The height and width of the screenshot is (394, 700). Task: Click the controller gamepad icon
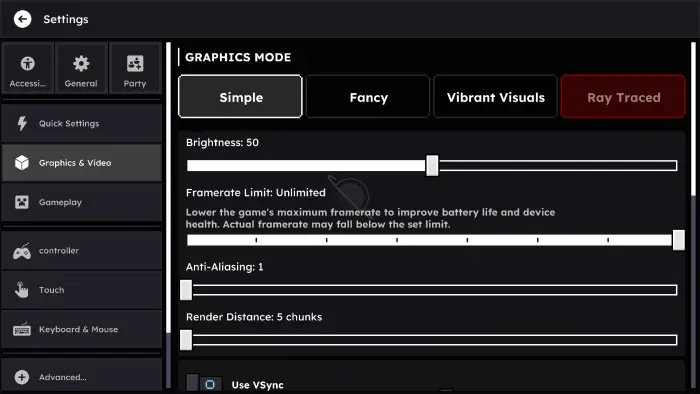[21, 251]
